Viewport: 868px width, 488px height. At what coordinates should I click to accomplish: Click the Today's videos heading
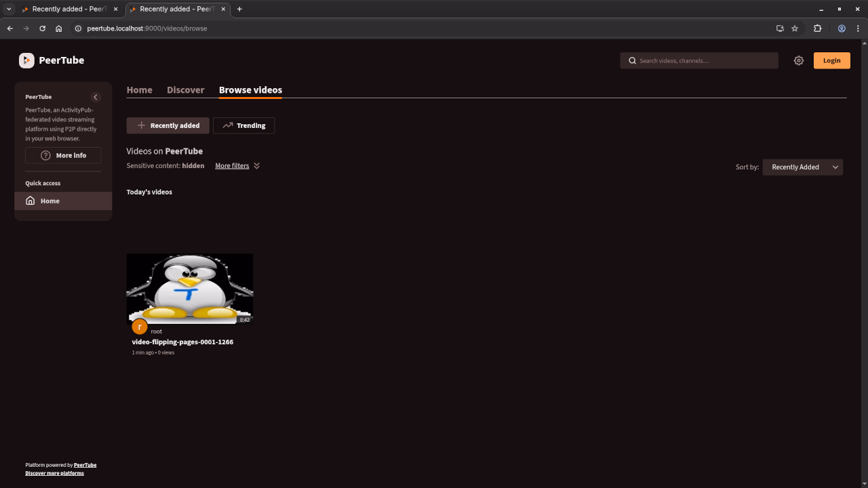(x=149, y=192)
